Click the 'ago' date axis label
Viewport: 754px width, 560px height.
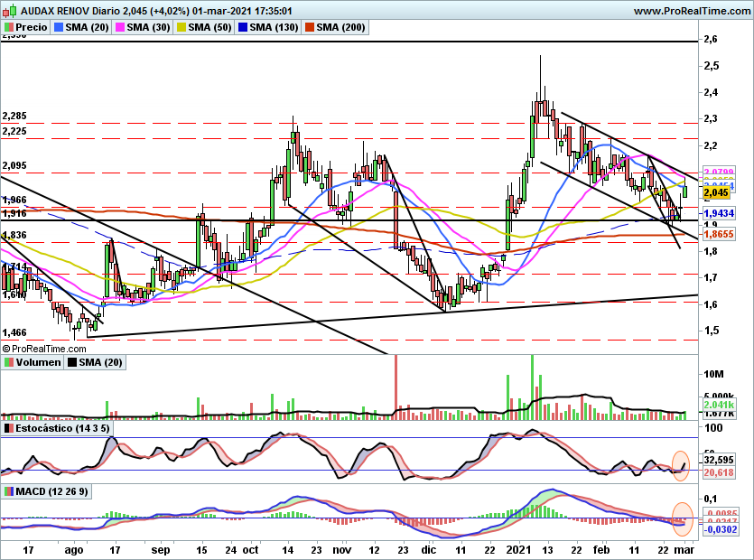[73, 550]
